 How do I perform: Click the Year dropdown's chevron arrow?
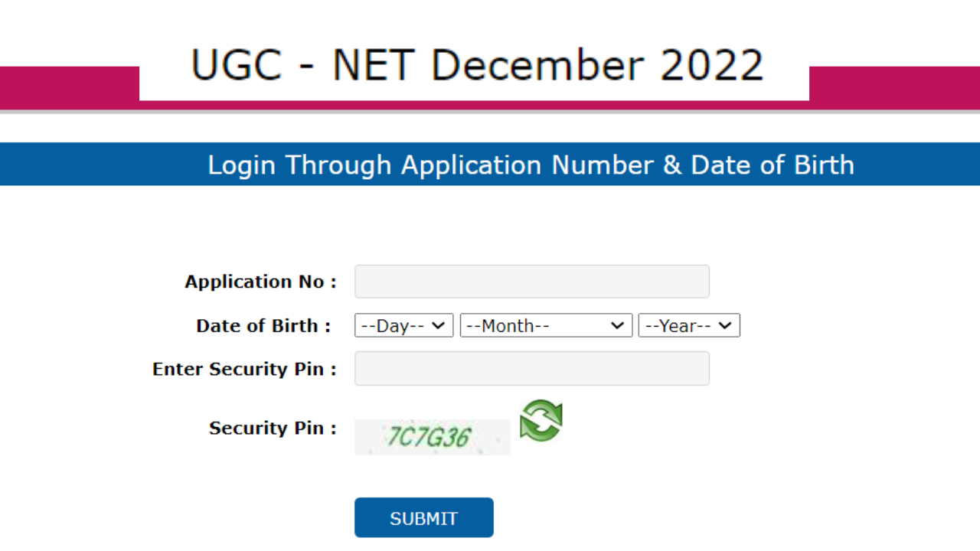coord(725,325)
